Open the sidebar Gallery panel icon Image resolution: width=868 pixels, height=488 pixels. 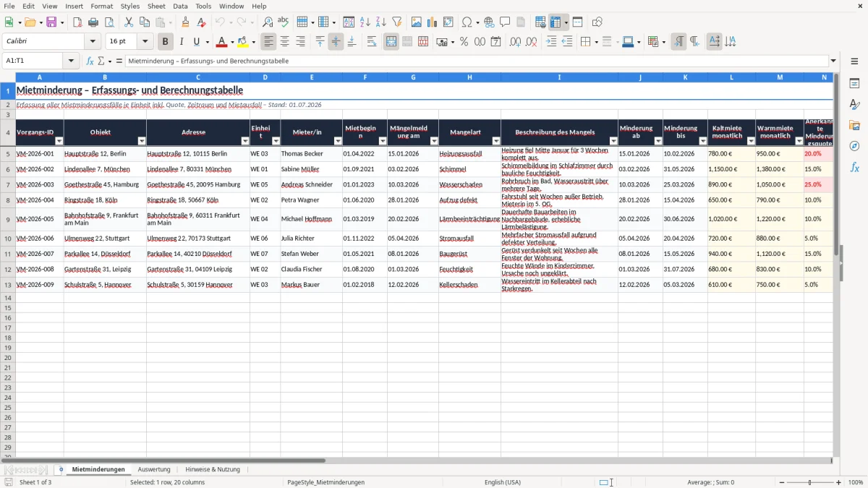coord(855,126)
